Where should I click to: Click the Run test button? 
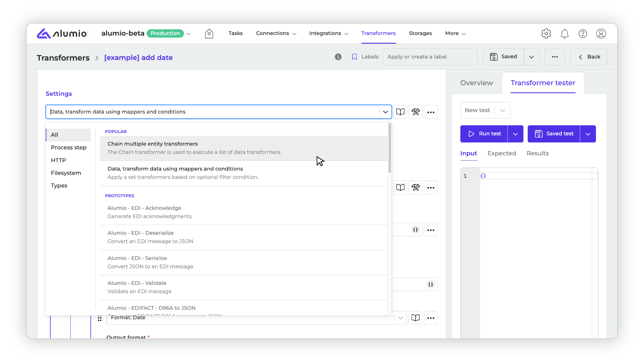tap(484, 134)
